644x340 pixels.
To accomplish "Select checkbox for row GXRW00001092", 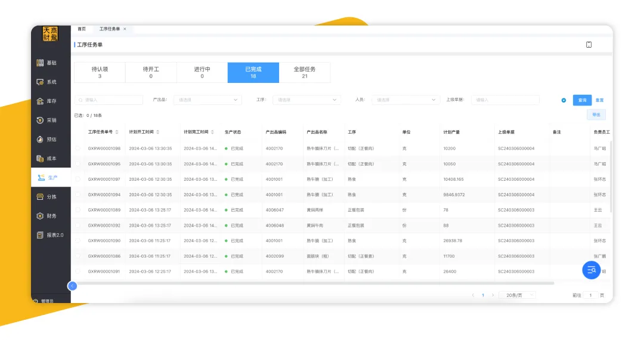I will coord(78,225).
